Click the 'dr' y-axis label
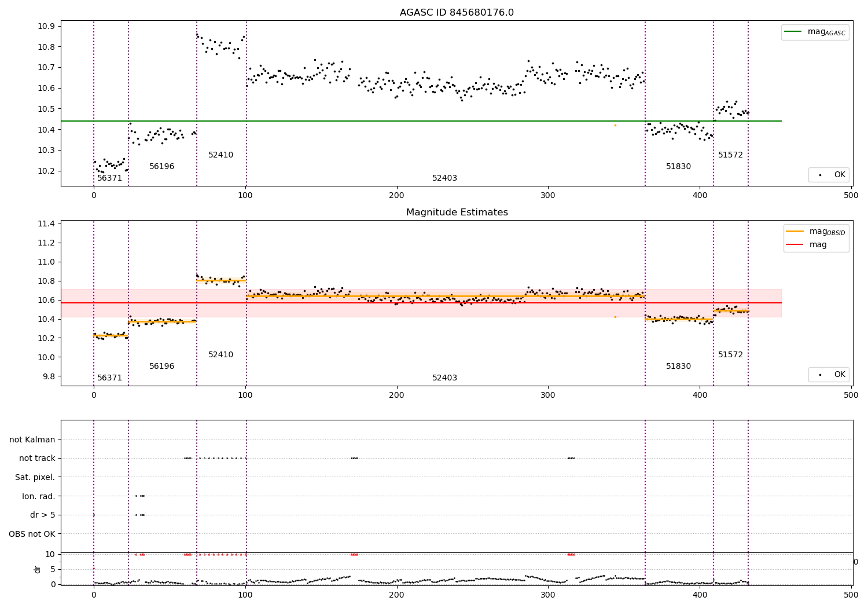This screenshot has height=608, width=868. pos(38,569)
